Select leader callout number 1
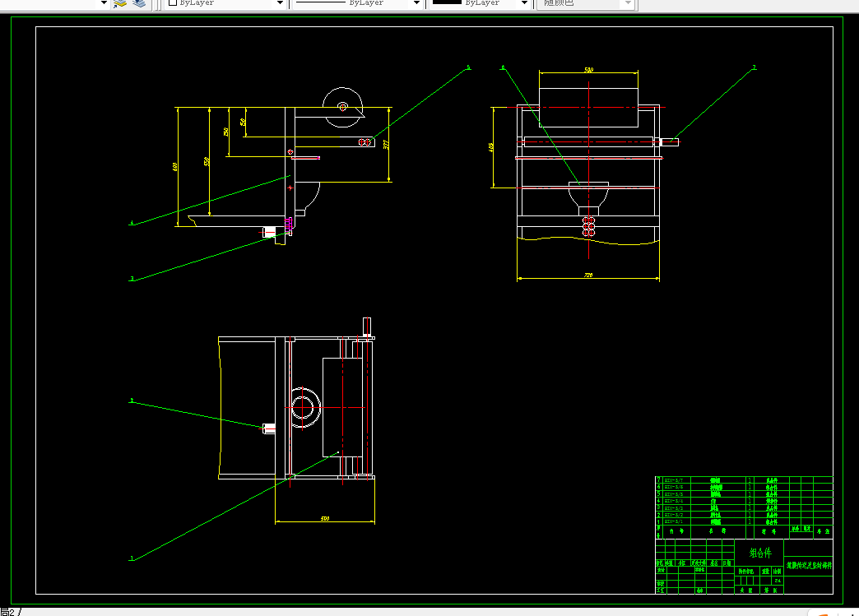Viewport: 859px width, 616px height. (x=132, y=558)
